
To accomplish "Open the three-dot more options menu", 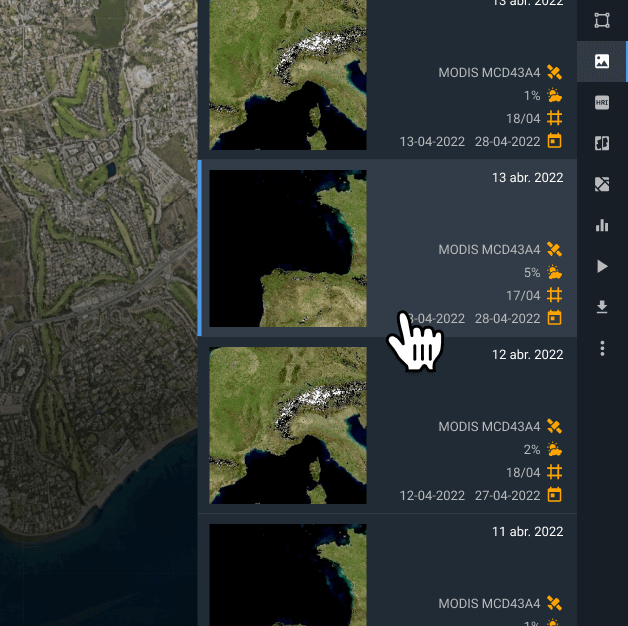I will click(602, 348).
